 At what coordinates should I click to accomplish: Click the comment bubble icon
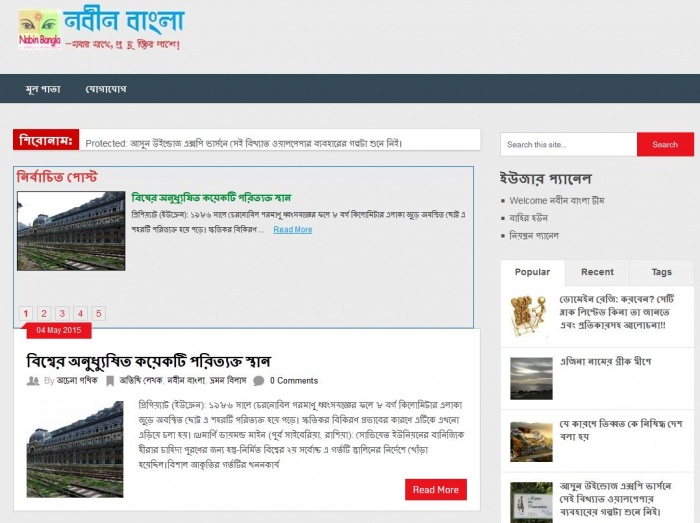(258, 381)
